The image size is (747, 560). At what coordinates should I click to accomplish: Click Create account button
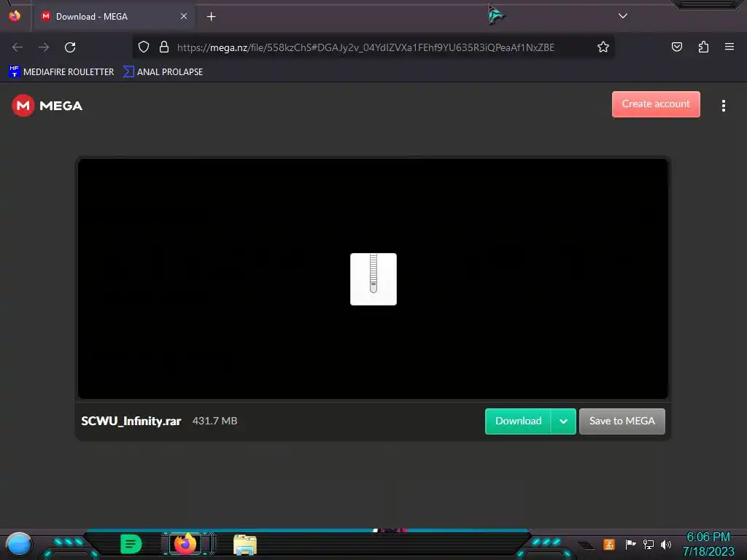tap(656, 104)
